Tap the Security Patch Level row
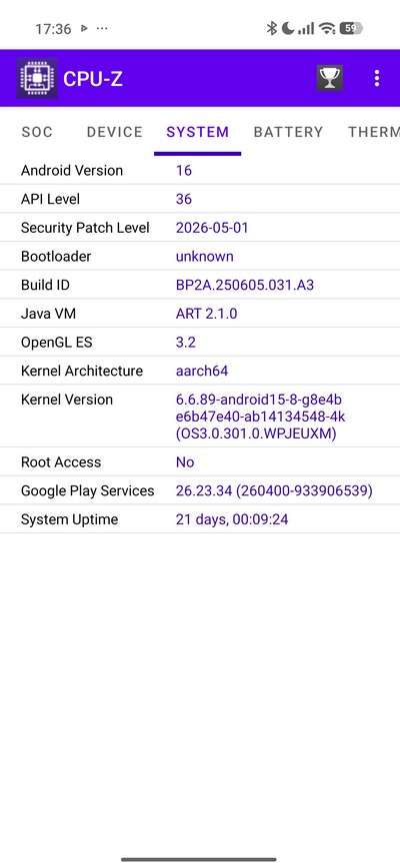This screenshot has height=868, width=400. coord(200,228)
